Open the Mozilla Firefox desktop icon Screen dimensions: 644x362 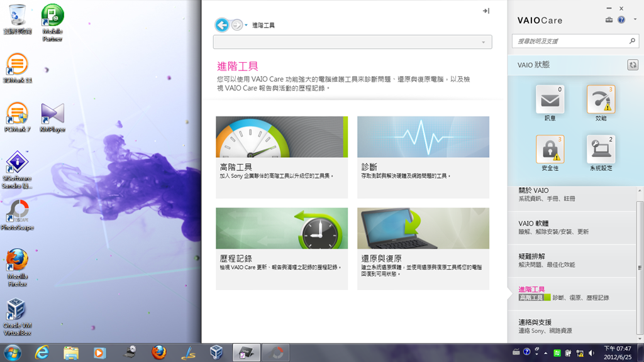tap(17, 268)
